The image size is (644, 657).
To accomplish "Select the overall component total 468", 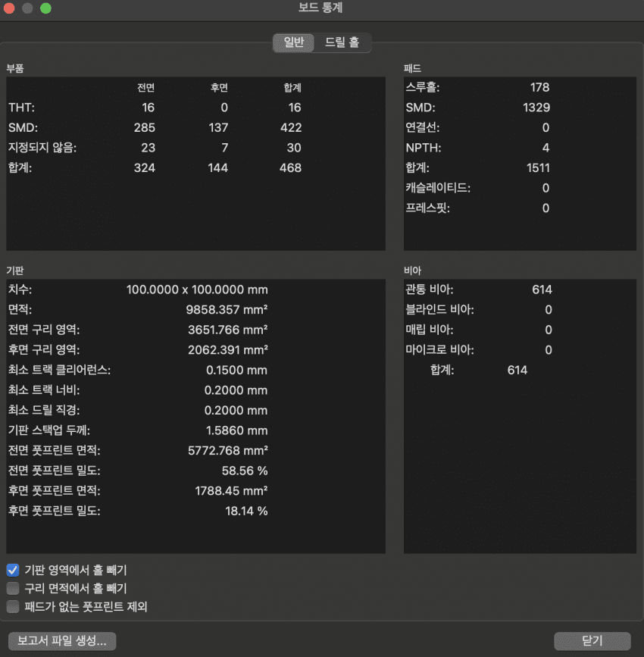I will [290, 167].
